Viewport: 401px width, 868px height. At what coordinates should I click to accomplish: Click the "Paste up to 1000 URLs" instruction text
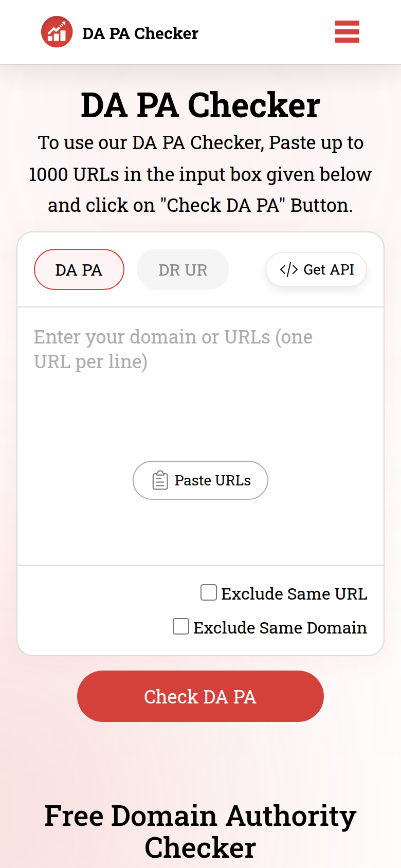[x=200, y=174]
